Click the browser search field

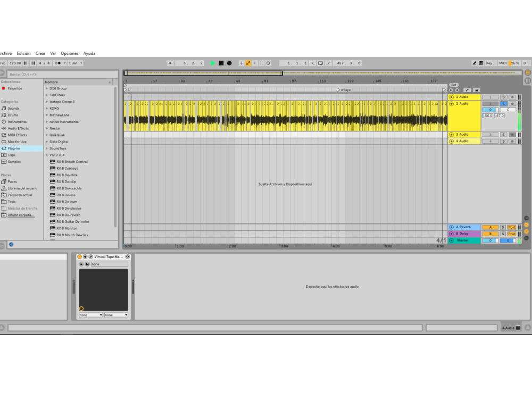coord(63,74)
